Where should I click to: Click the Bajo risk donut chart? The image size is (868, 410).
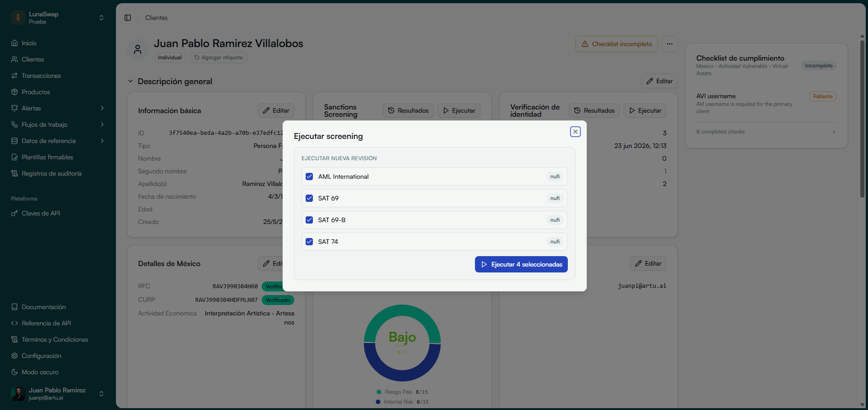click(402, 343)
